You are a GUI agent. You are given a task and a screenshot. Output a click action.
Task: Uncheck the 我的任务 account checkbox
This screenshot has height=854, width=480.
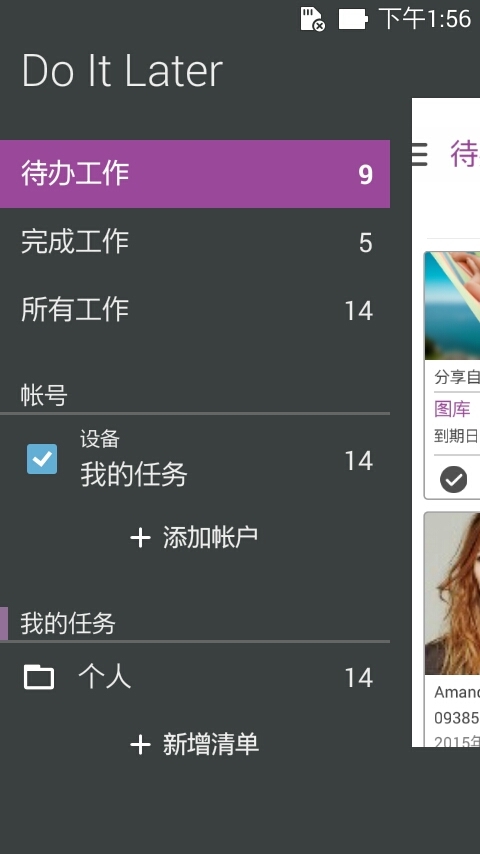point(42,459)
